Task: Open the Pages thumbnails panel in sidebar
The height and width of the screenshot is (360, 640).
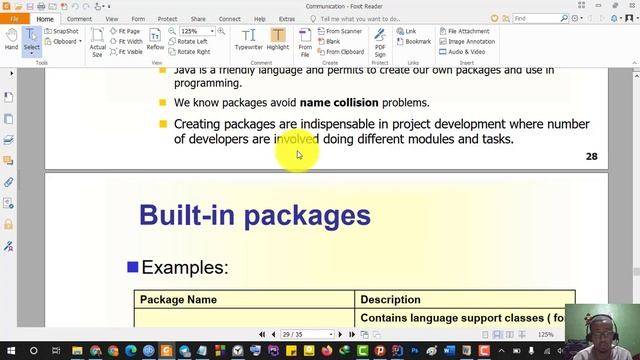Action: pos(9,119)
